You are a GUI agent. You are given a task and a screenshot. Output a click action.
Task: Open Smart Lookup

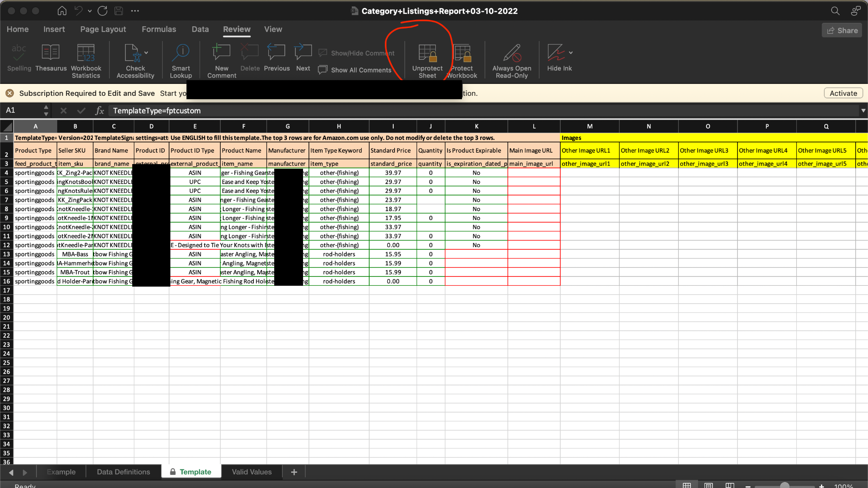pos(181,53)
